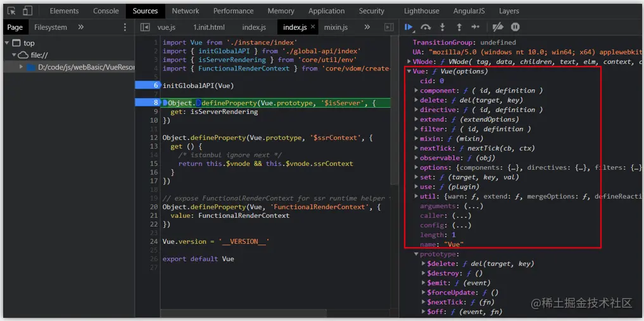Select the Page navigator tab
Viewport: 644px width, 321px height.
pos(15,27)
